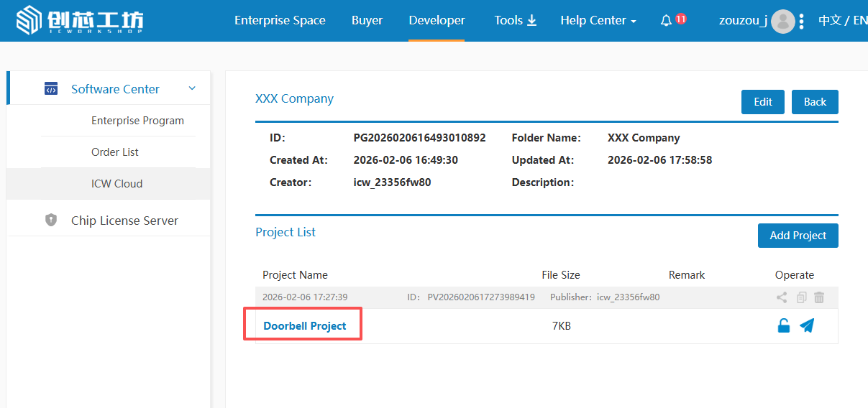Click the user avatar icon

point(782,22)
